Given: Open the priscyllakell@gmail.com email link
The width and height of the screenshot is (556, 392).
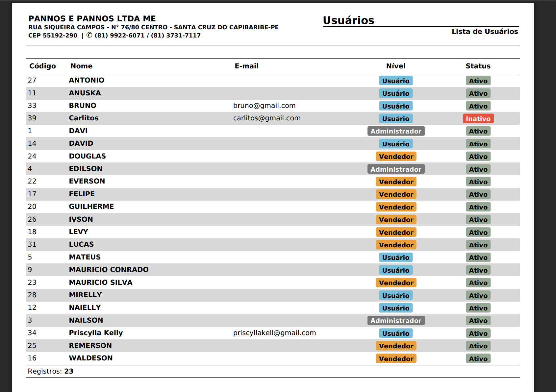Looking at the screenshot, I should point(274,333).
